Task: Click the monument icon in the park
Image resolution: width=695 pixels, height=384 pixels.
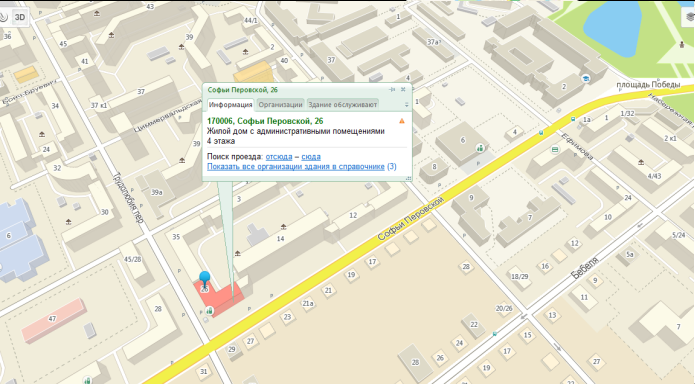Action: point(682,44)
